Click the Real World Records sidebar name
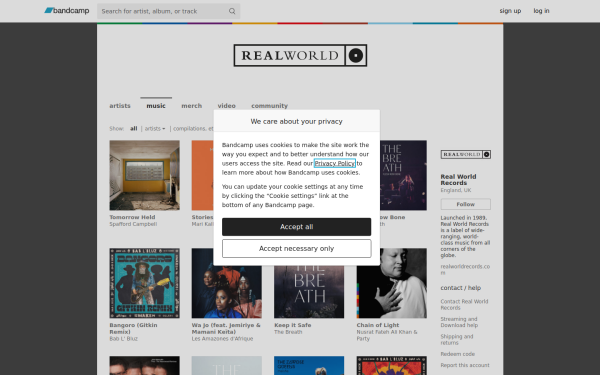 pos(458,180)
